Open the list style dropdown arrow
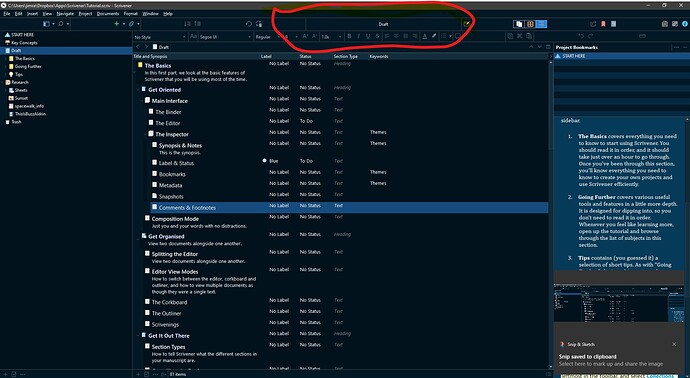 click(x=451, y=37)
